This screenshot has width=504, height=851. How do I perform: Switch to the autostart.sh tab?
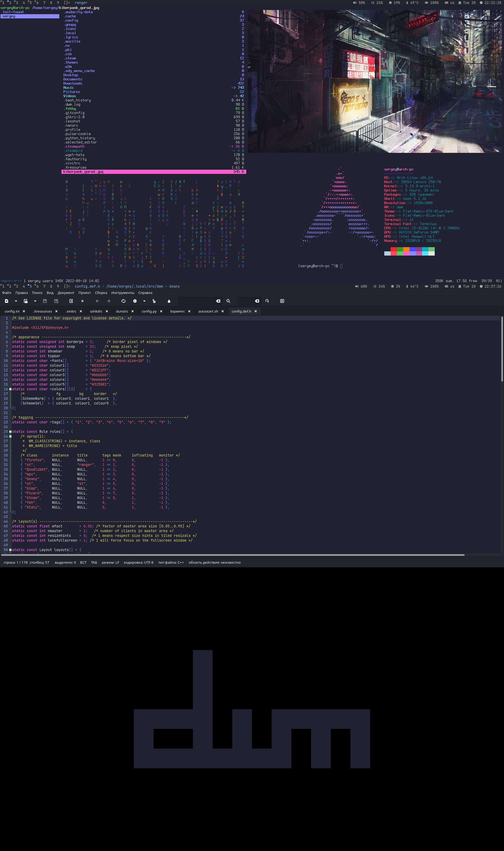(208, 311)
